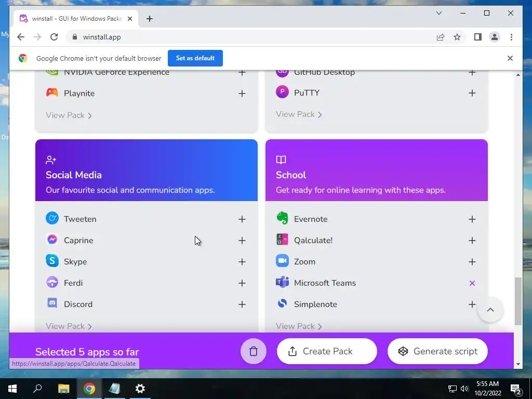Share this page from the address bar
This screenshot has width=532, height=399.
tap(441, 37)
